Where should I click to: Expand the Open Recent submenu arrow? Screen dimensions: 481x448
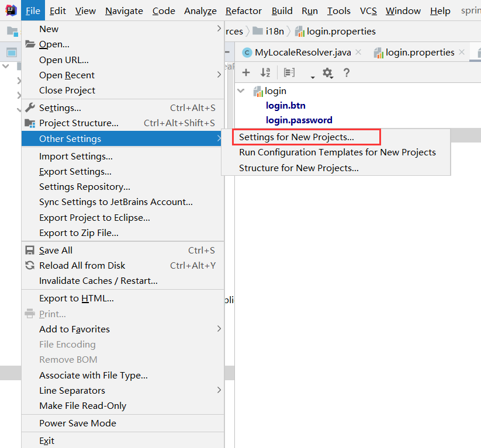pyautogui.click(x=219, y=75)
